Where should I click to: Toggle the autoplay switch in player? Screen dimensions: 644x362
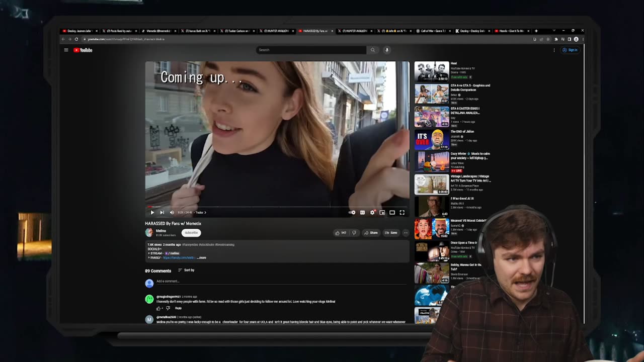click(352, 213)
